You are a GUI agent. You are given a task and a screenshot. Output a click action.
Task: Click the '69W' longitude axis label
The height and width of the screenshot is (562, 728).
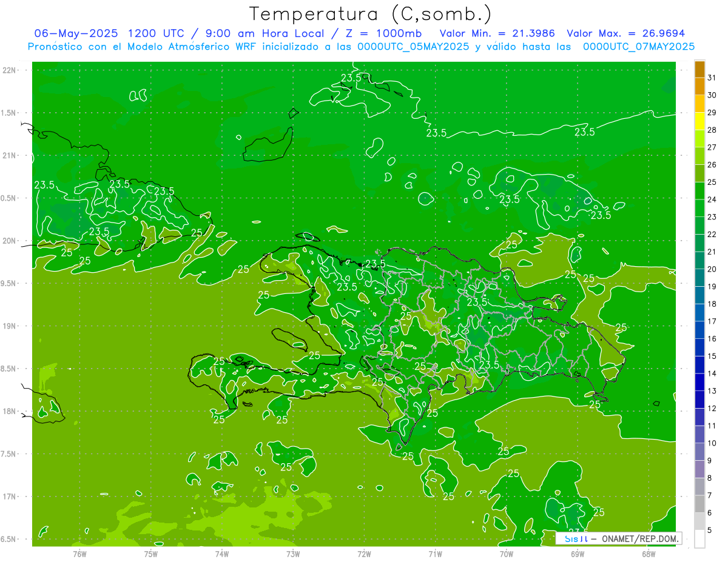578,554
